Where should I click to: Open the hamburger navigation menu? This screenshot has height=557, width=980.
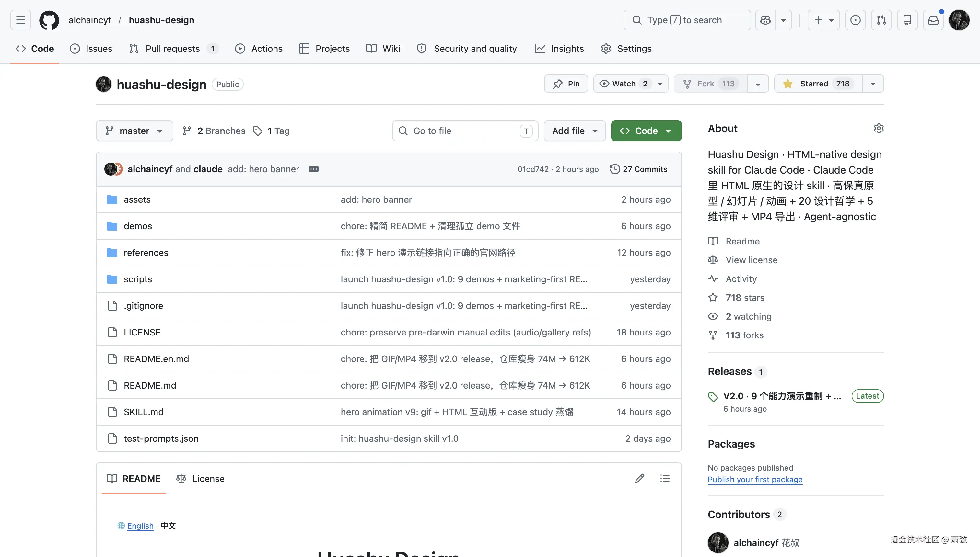[21, 20]
